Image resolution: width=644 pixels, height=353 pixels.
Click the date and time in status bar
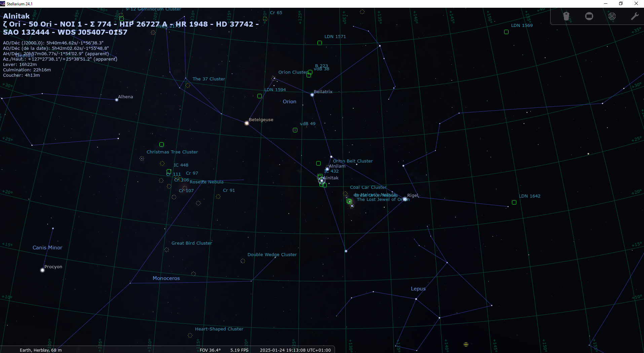coord(295,350)
